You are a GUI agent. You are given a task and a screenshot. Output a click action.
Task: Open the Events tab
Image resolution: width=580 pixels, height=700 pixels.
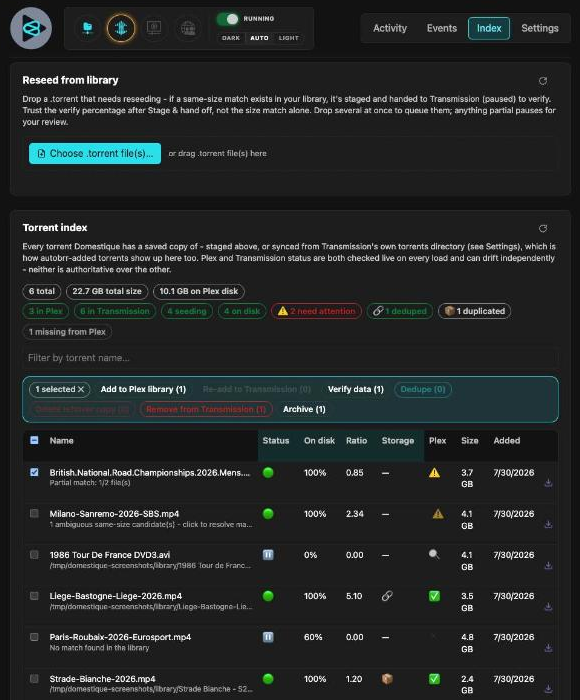pos(442,28)
